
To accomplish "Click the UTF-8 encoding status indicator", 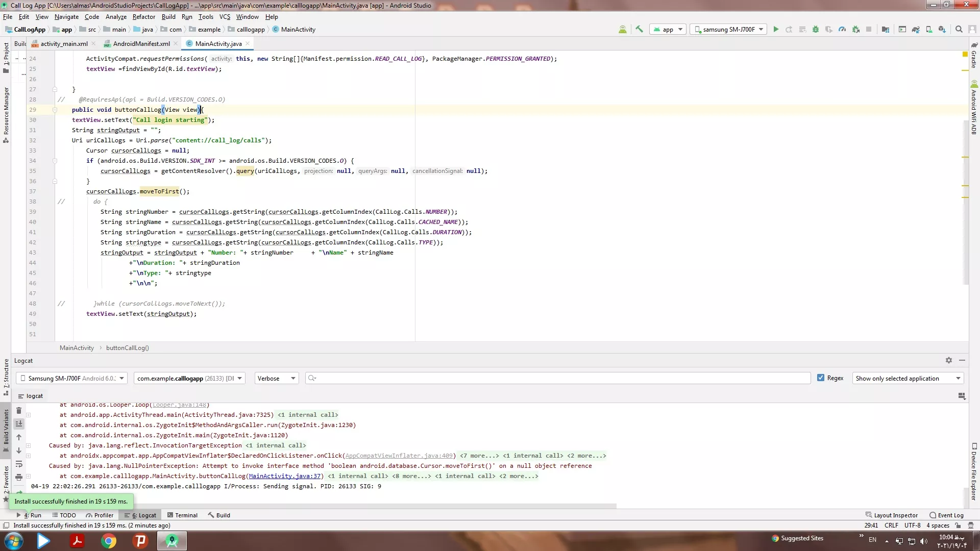I will (x=912, y=525).
